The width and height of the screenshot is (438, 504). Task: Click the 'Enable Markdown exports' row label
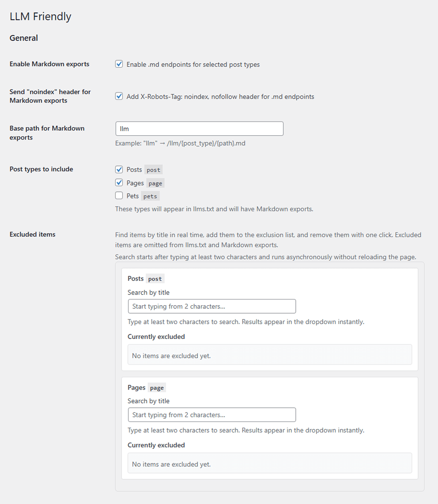tap(49, 64)
